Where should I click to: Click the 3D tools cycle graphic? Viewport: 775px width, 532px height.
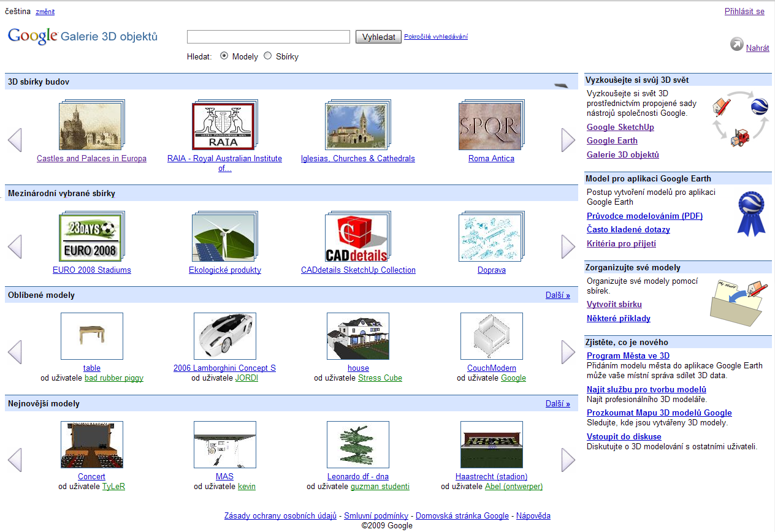pyautogui.click(x=740, y=118)
